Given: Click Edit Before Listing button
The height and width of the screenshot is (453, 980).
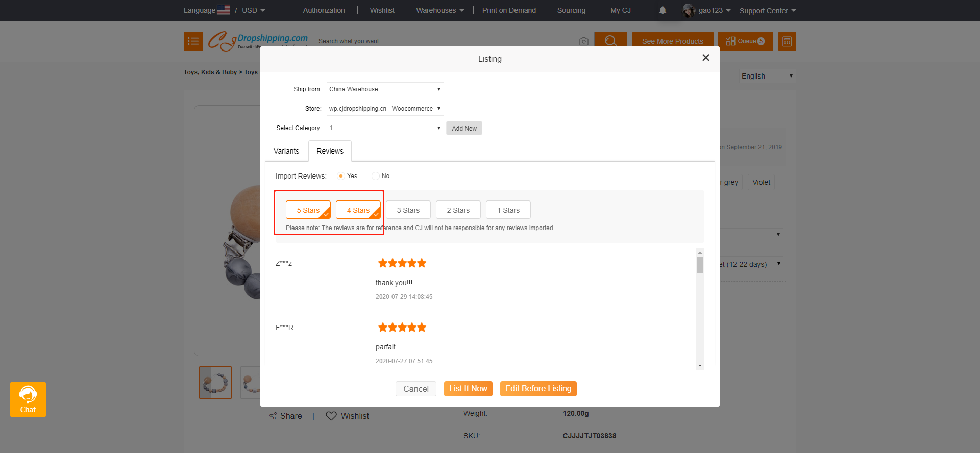Looking at the screenshot, I should click(538, 389).
